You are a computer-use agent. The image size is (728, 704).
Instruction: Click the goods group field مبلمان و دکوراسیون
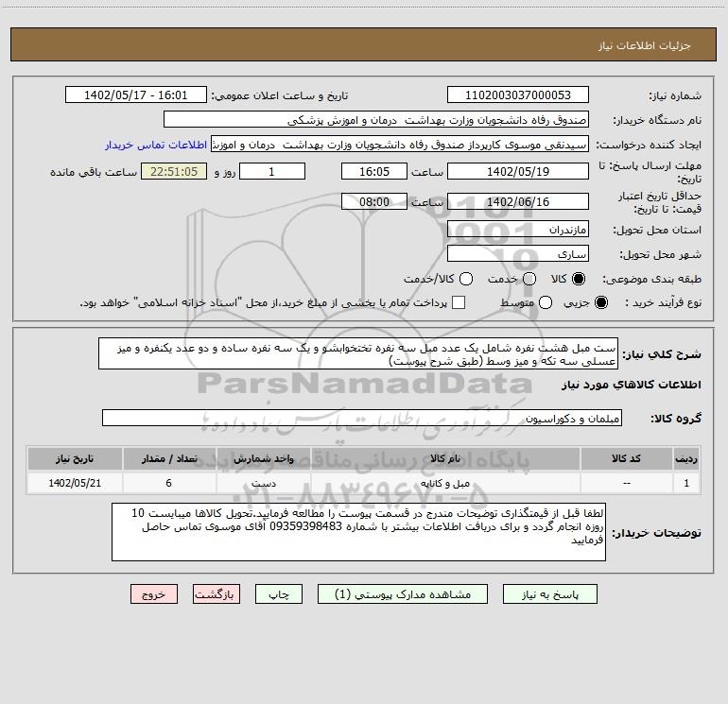362,418
